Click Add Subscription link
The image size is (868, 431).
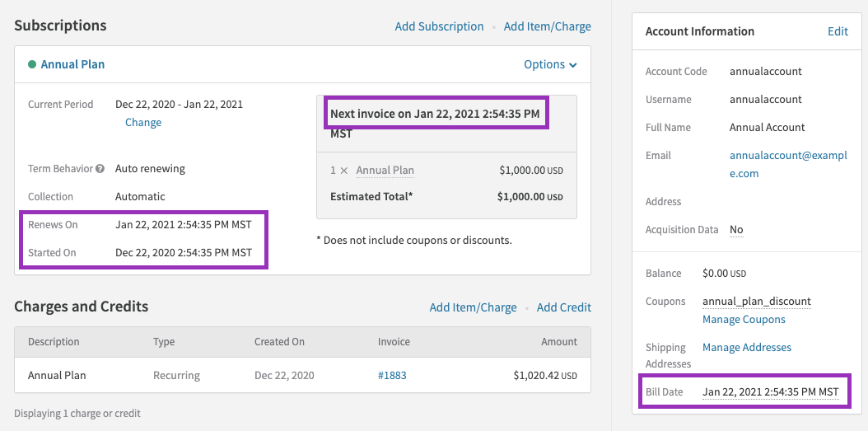point(439,26)
